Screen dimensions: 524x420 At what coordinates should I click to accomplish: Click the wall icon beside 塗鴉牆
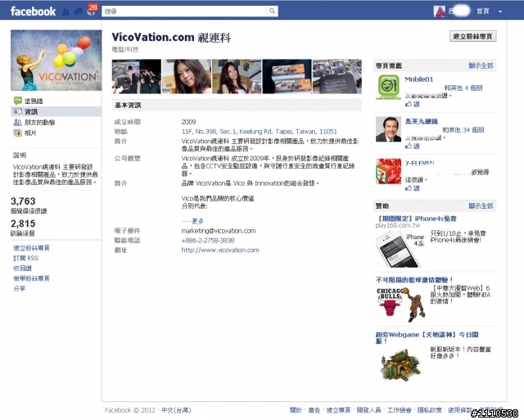[18, 101]
